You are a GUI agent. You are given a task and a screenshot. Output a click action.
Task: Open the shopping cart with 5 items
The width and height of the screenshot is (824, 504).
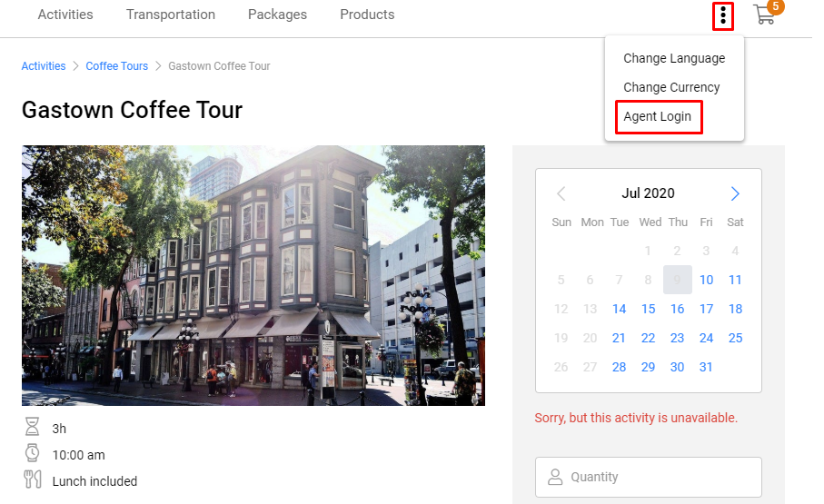pyautogui.click(x=764, y=15)
